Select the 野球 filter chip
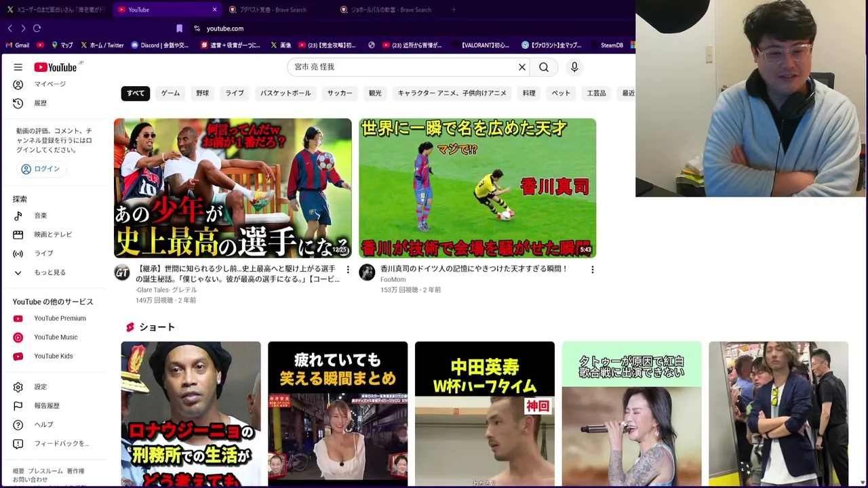Image resolution: width=868 pixels, height=488 pixels. tap(203, 93)
